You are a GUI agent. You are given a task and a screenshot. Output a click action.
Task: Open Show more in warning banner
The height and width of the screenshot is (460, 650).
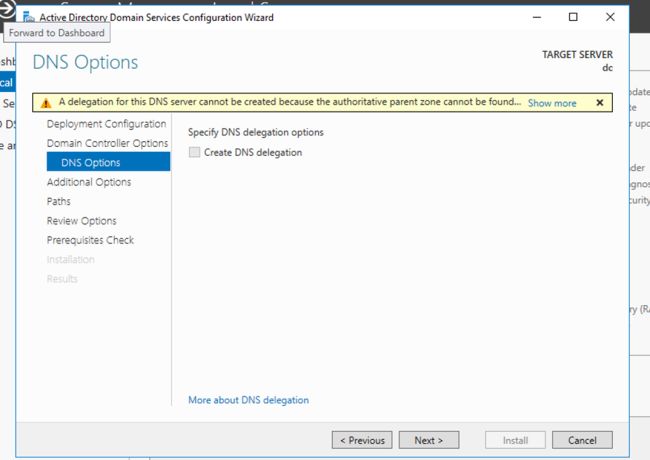pos(552,103)
